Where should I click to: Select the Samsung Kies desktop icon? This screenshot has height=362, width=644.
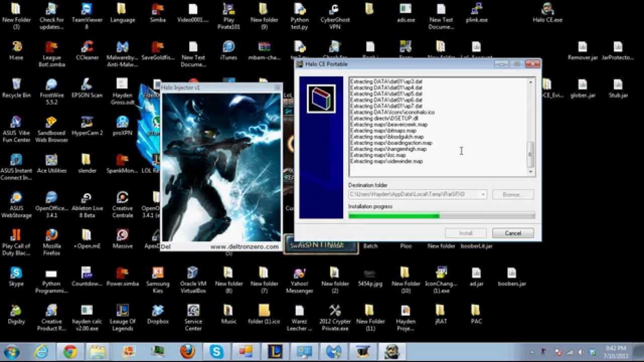pos(157,280)
